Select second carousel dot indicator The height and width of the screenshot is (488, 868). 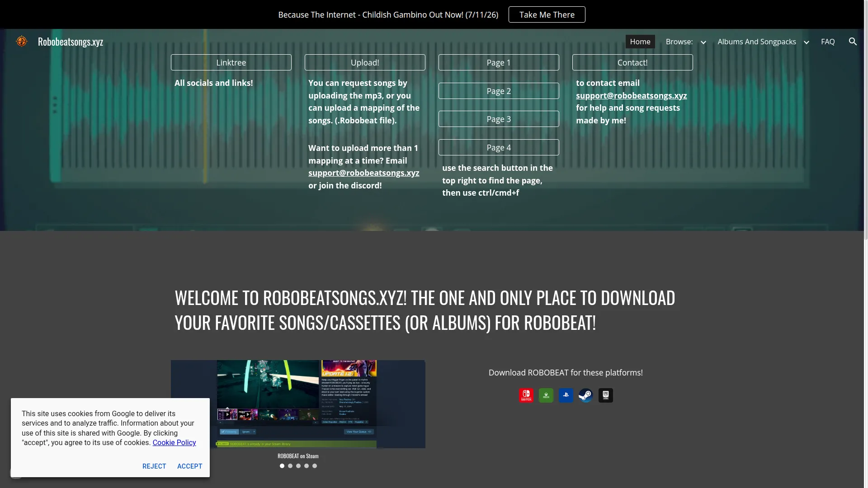(290, 466)
